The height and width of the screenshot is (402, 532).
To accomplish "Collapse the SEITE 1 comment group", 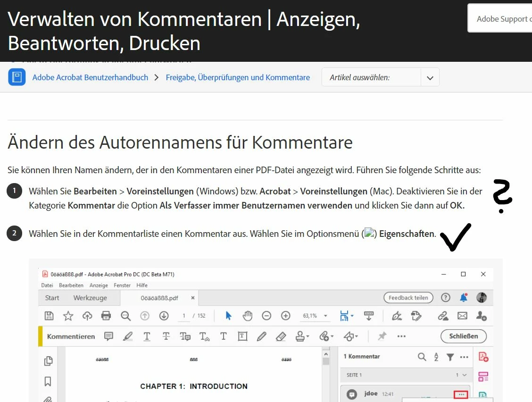I will click(x=465, y=375).
